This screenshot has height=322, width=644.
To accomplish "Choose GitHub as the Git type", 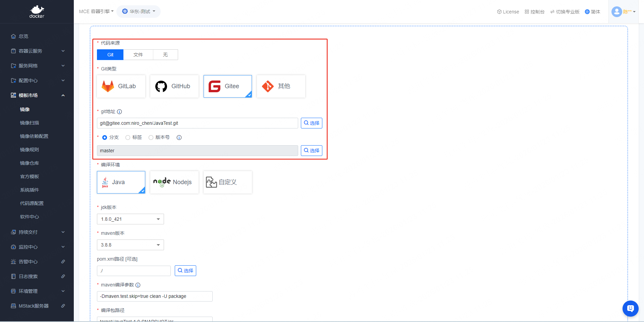I will click(x=174, y=86).
